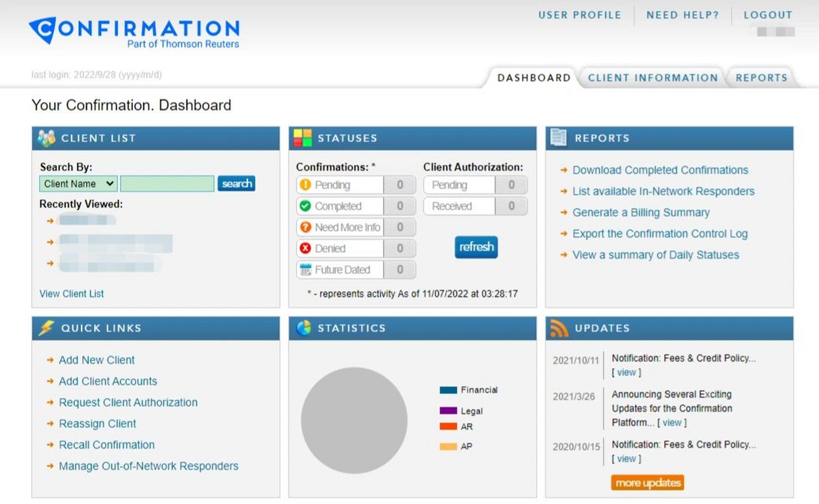View the 2021/3/26 Exciting Updates announcement
This screenshot has width=819, height=504.
tap(672, 423)
